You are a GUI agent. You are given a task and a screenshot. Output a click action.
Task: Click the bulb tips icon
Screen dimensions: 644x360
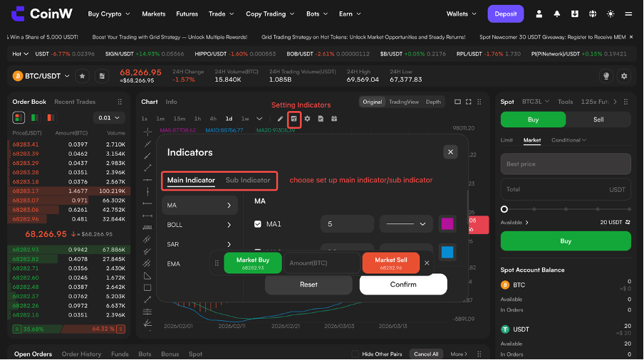(x=606, y=76)
